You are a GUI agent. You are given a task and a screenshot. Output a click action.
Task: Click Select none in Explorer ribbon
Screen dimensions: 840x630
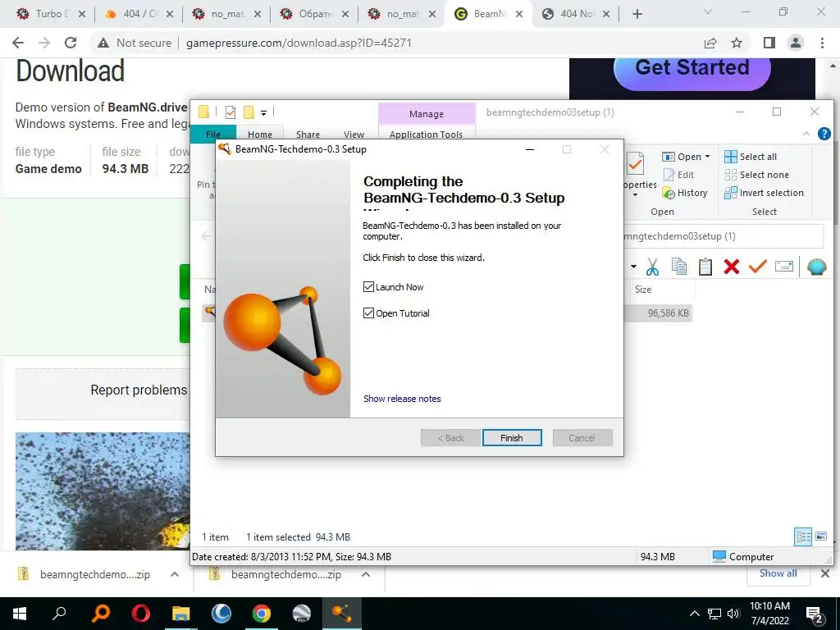coord(756,175)
